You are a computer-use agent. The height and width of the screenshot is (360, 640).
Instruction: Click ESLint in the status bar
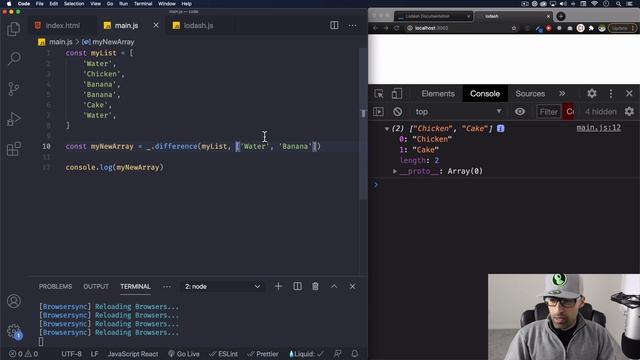(224, 354)
